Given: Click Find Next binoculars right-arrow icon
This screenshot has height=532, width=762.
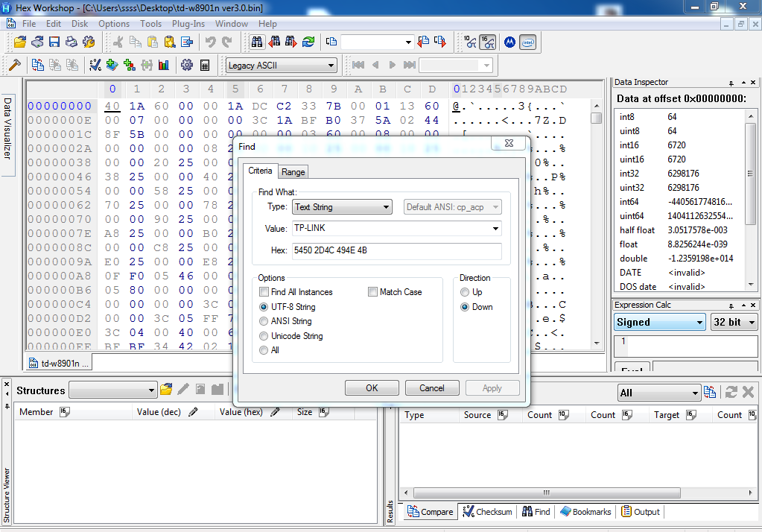Looking at the screenshot, I should coord(291,42).
